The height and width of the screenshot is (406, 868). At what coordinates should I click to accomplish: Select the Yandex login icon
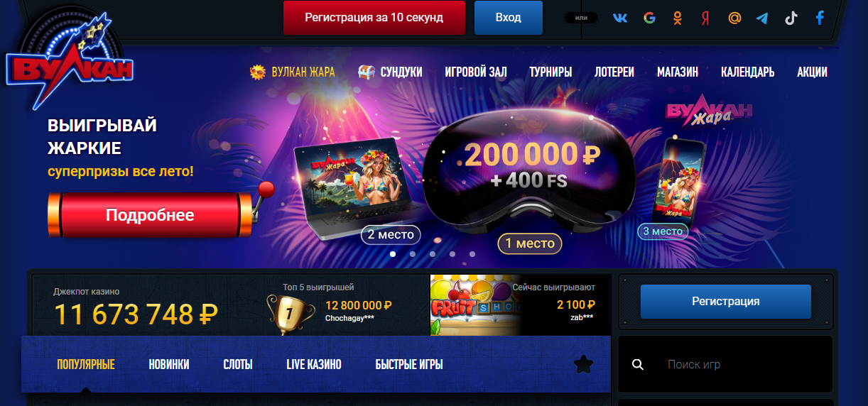point(705,18)
